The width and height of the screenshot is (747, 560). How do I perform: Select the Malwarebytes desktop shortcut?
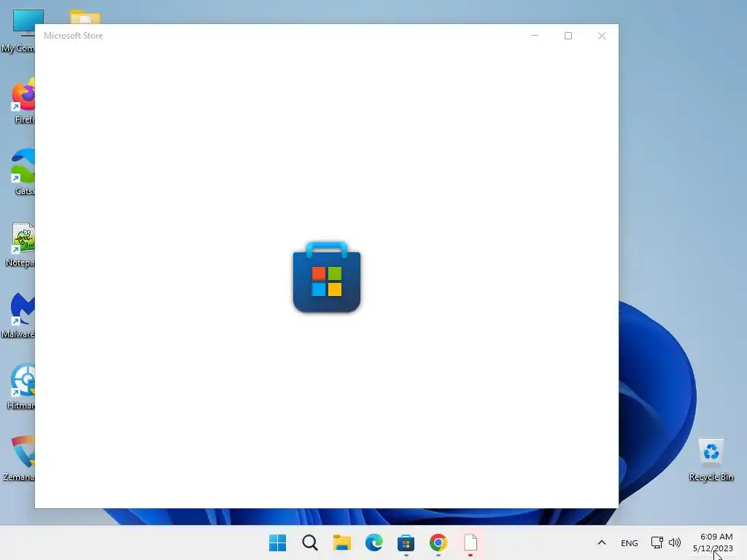point(18,315)
